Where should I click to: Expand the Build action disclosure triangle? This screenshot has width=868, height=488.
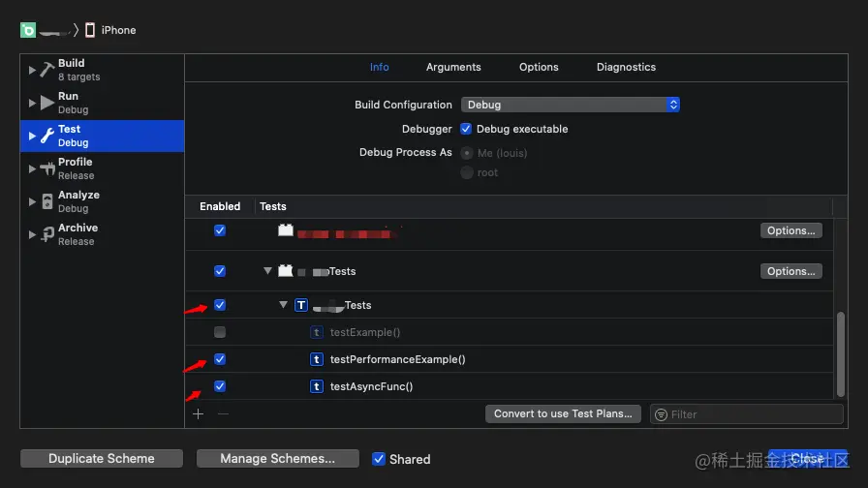tap(32, 70)
